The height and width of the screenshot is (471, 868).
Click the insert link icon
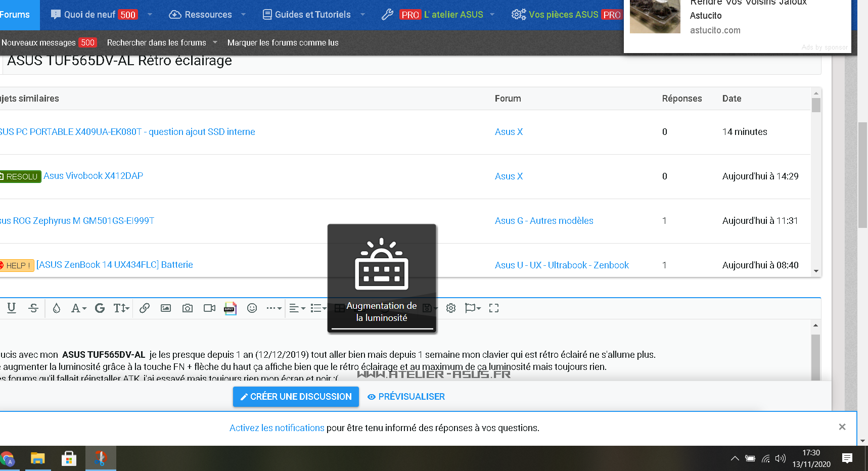tap(145, 308)
